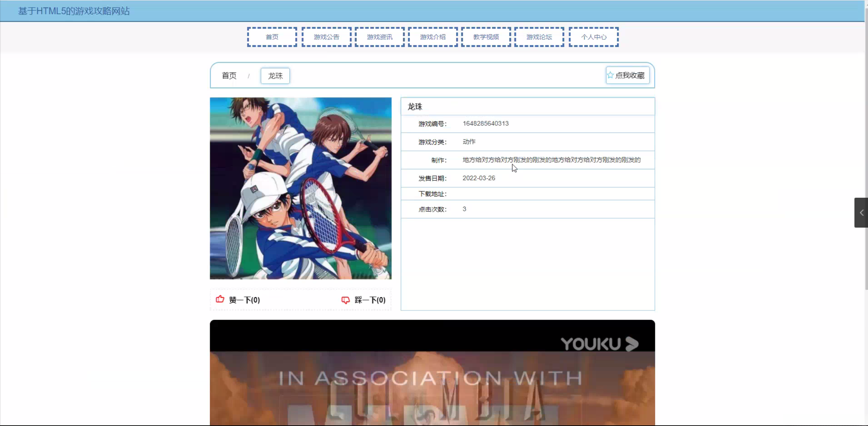Screen dimensions: 868x426
Task: Expand the collapsed right side panel arrow
Action: 861,213
